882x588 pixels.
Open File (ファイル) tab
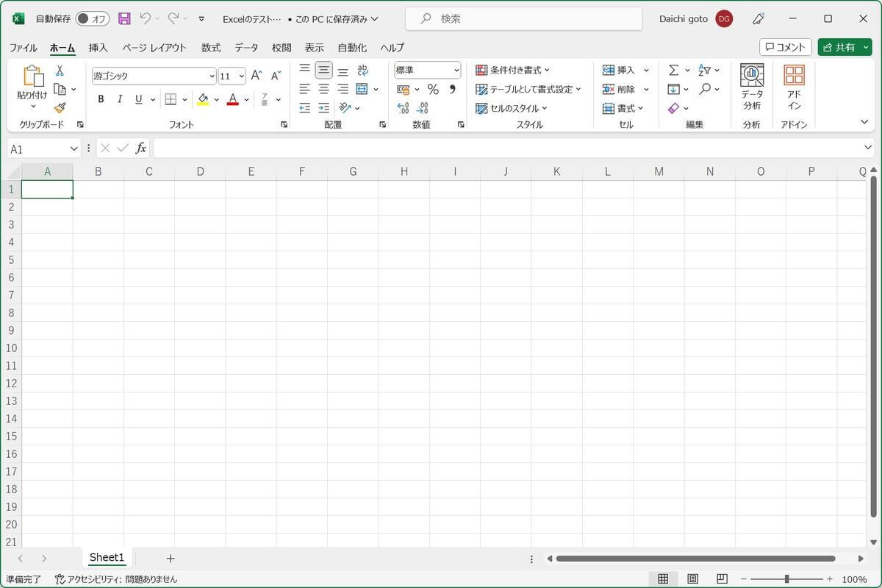(x=23, y=48)
